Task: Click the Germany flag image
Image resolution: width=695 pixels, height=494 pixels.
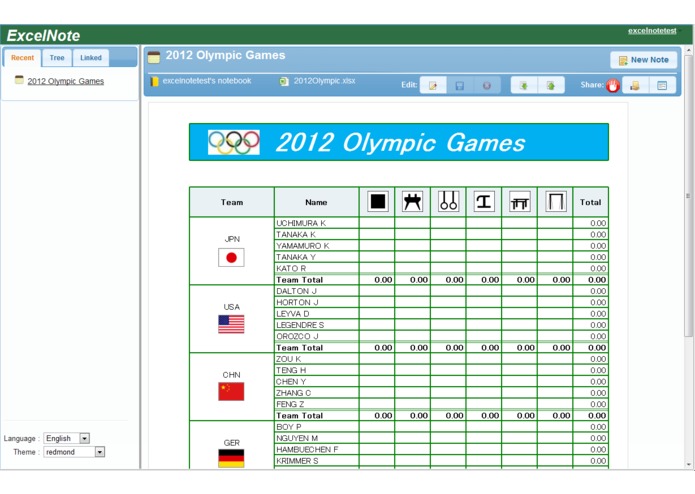Action: point(231,459)
